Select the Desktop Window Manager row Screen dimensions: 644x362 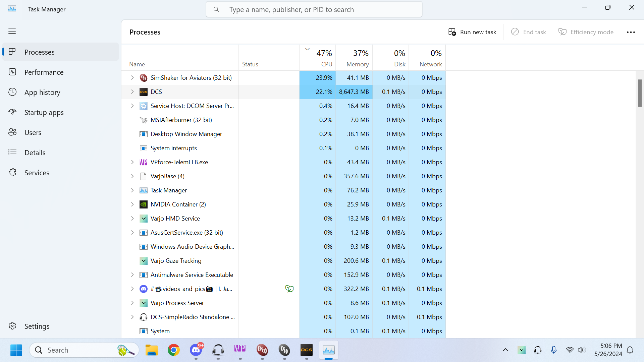283,134
